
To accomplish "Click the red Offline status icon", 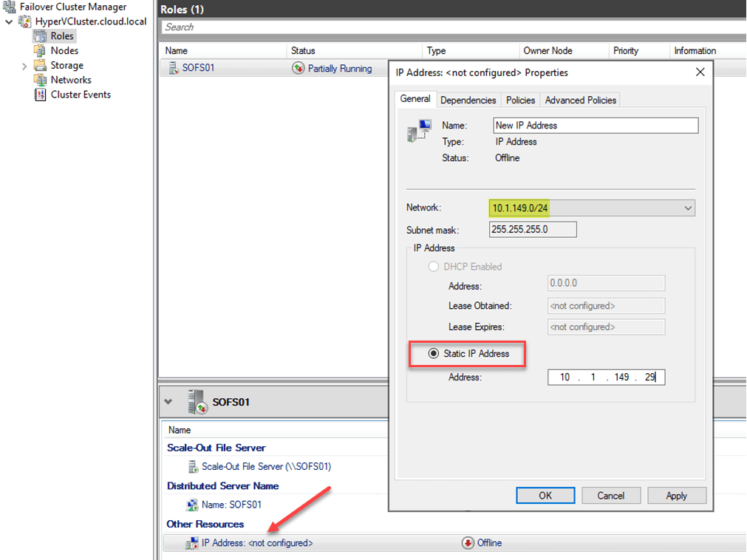I will pos(468,543).
